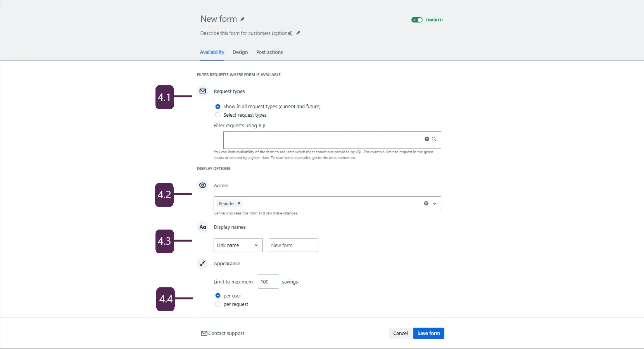Open the Link name dropdown

tap(237, 245)
